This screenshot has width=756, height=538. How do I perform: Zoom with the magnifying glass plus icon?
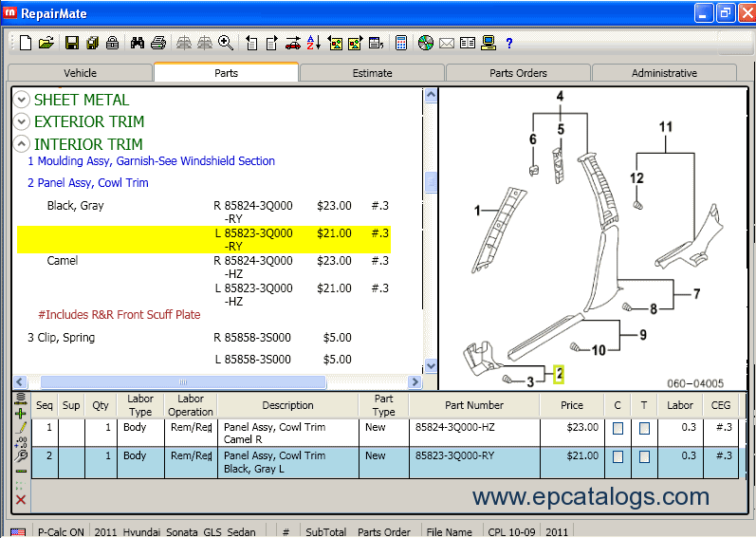[x=226, y=43]
